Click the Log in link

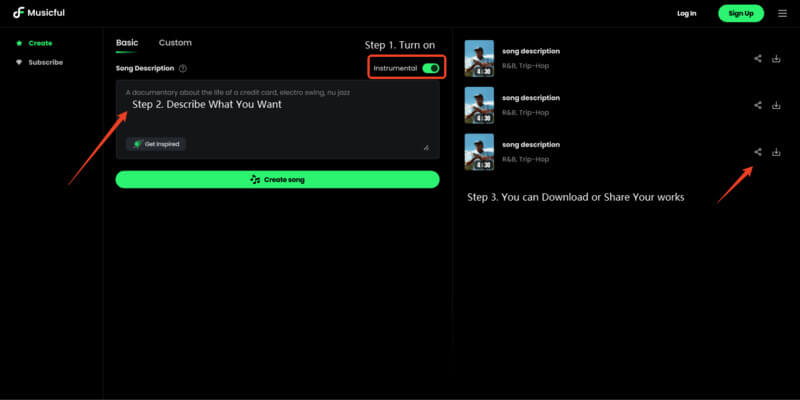click(x=686, y=13)
